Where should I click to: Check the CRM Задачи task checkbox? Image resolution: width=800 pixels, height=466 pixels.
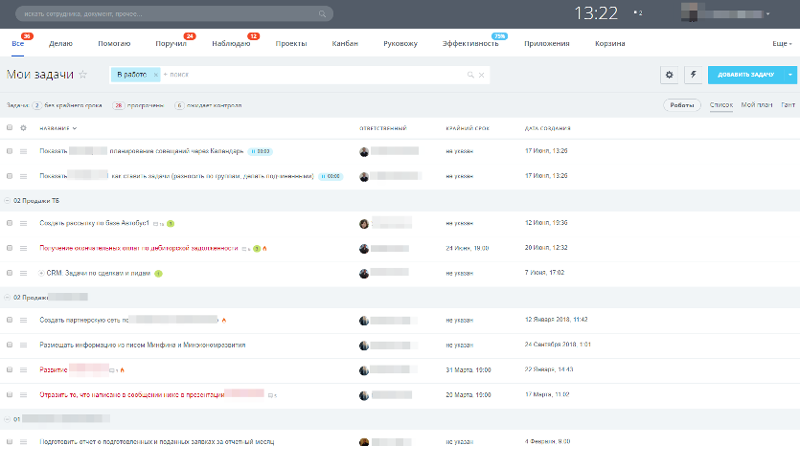pyautogui.click(x=9, y=273)
